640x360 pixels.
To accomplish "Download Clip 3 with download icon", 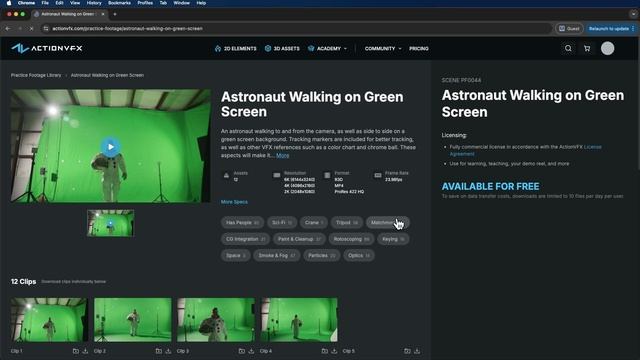I will [x=251, y=351].
